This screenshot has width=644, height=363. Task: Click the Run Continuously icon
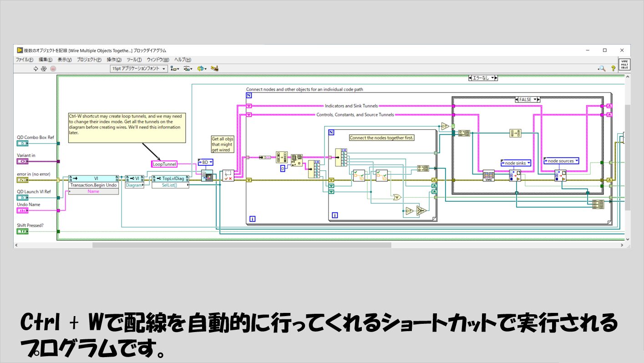pos(44,69)
